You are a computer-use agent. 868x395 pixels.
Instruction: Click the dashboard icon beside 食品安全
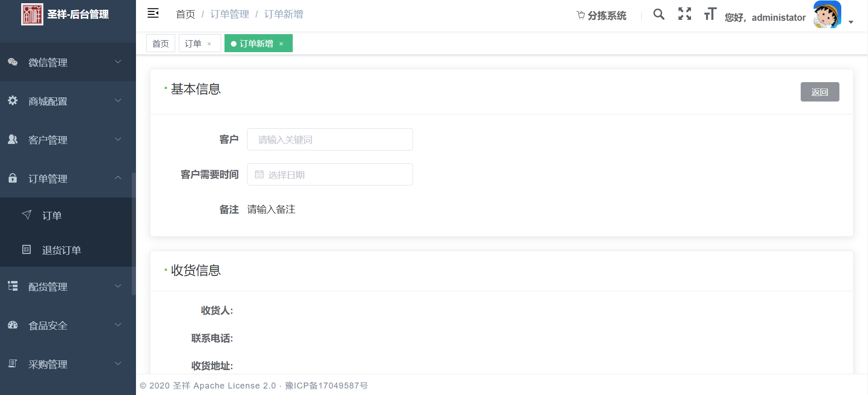pos(13,325)
